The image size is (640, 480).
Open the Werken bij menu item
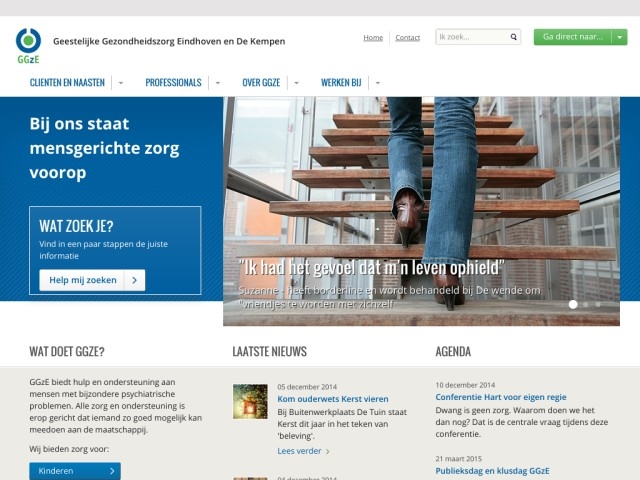click(x=341, y=83)
